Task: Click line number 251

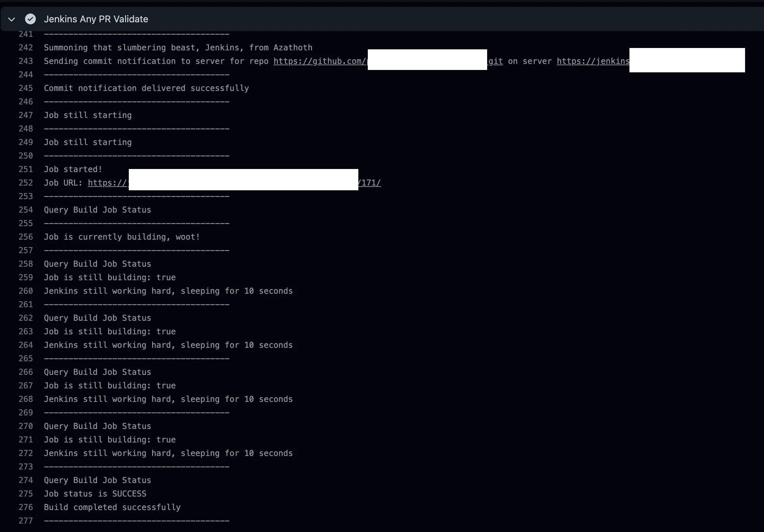Action: tap(26, 169)
